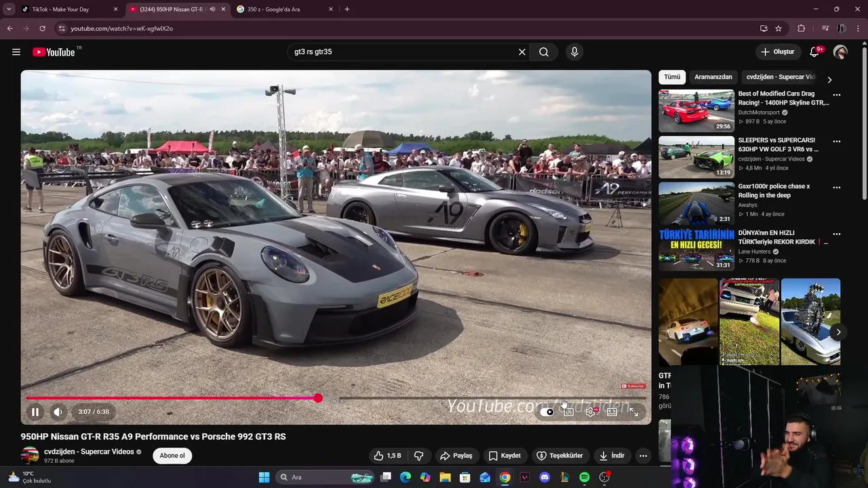Open a new browser tab
This screenshot has height=488, width=868.
click(347, 9)
